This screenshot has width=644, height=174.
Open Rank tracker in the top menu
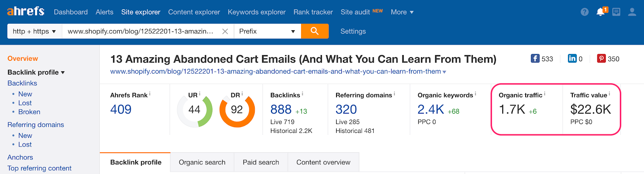pyautogui.click(x=313, y=12)
